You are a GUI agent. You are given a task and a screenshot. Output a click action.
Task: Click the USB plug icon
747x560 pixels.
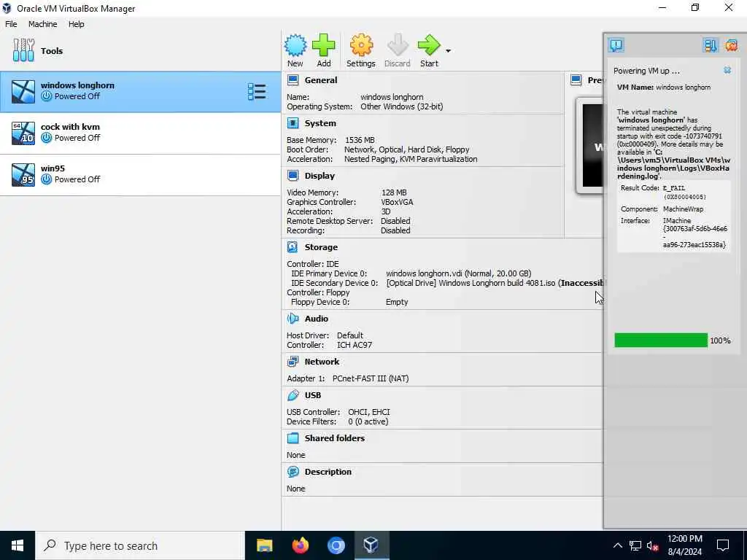tap(293, 394)
